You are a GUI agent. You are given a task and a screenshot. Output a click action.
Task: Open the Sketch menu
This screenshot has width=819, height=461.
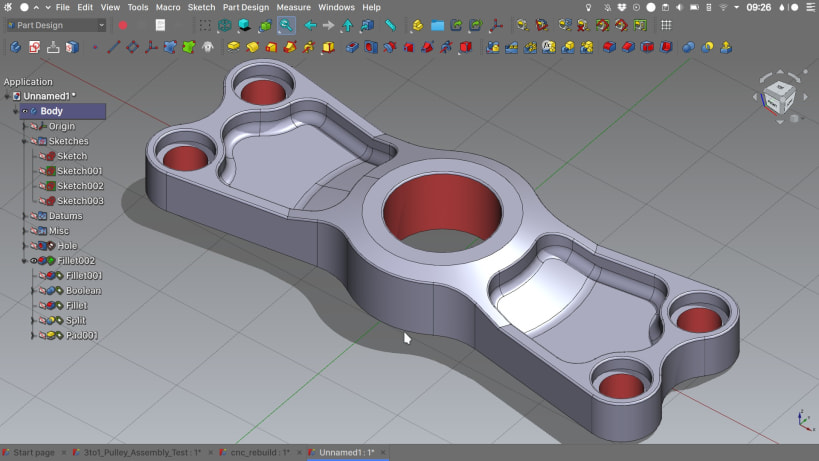click(x=201, y=7)
